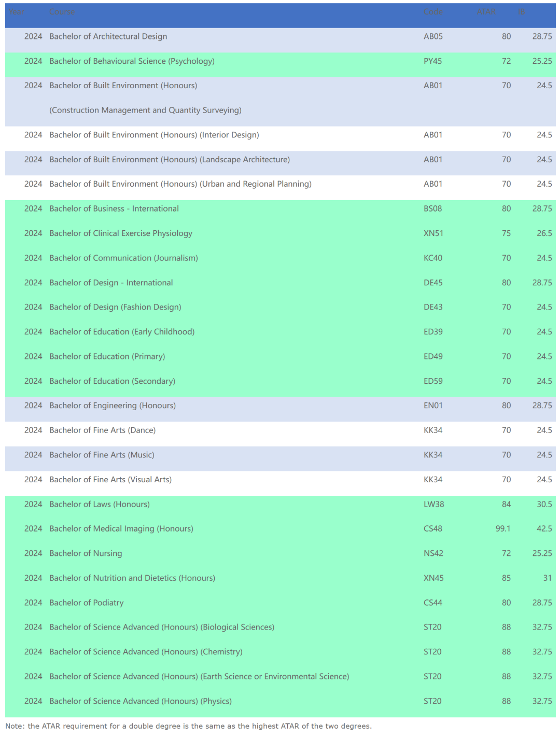Click the IB column header
This screenshot has height=740, width=560.
[x=521, y=12]
